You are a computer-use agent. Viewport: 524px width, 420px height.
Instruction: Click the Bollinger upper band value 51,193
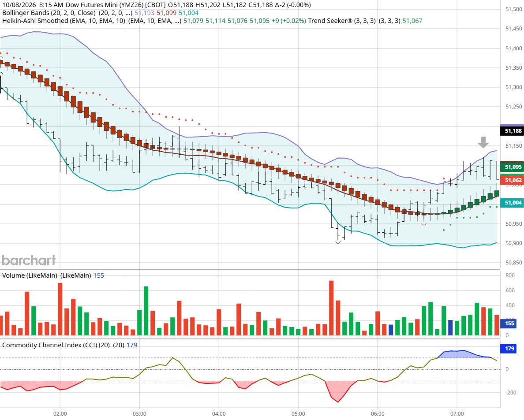(144, 13)
